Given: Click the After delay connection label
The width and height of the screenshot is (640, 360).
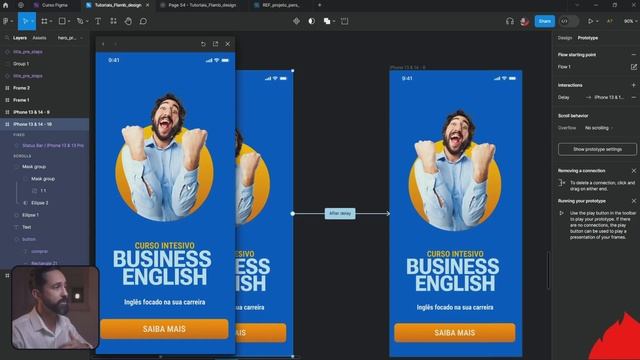Looking at the screenshot, I should [x=340, y=213].
